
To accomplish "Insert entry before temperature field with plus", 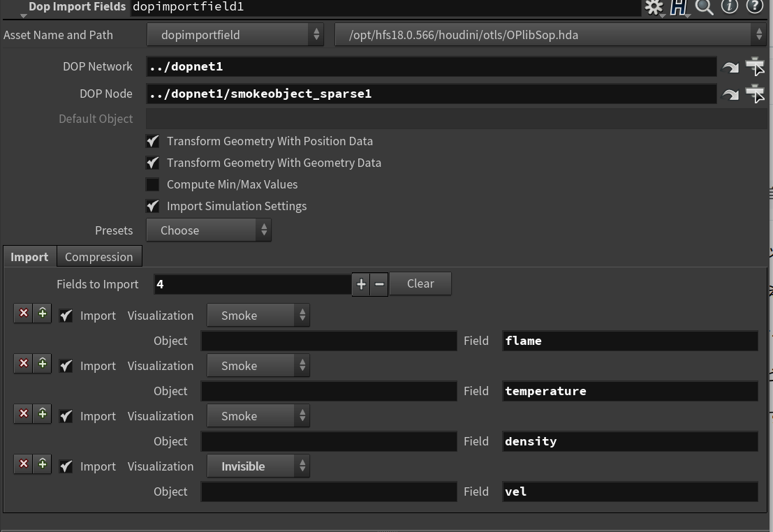I will [43, 363].
